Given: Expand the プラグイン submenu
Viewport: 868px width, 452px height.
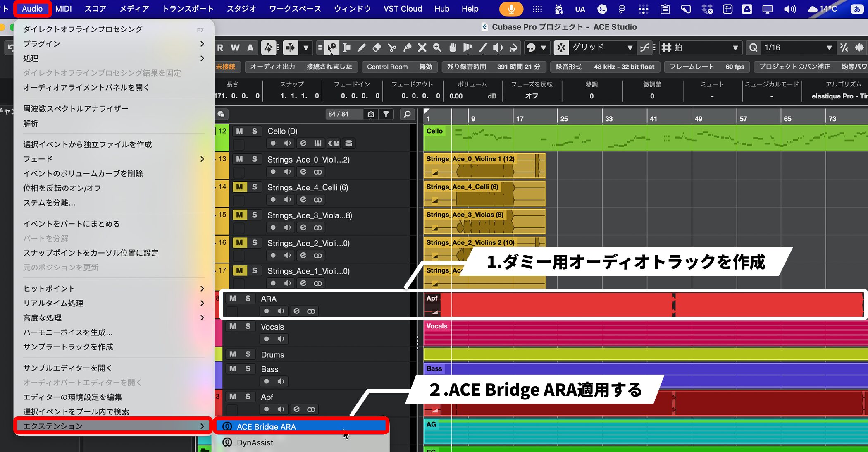Looking at the screenshot, I should point(114,44).
